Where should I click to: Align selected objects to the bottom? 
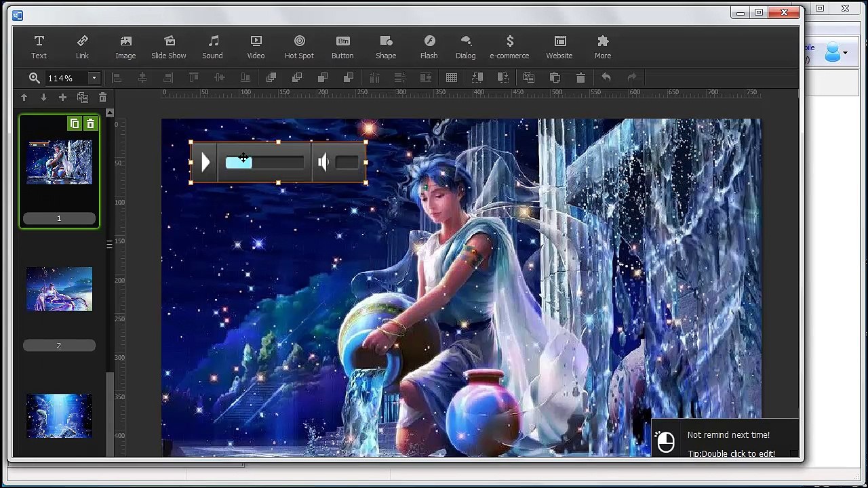245,78
